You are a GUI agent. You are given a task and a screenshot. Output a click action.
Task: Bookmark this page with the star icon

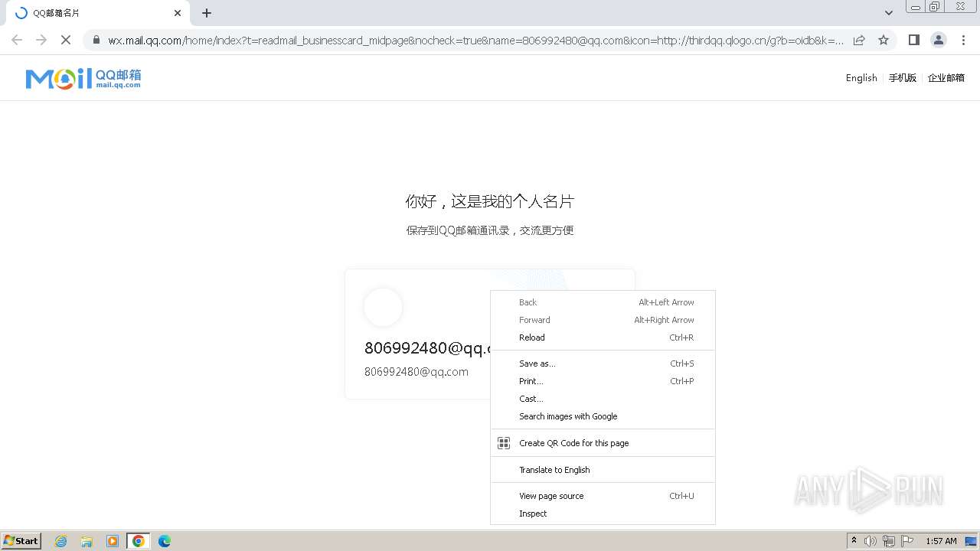pos(884,40)
